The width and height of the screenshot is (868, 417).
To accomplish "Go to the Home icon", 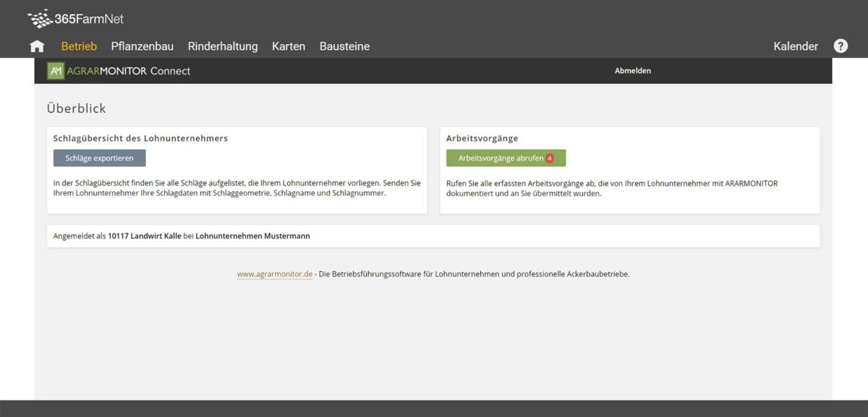I will (37, 46).
